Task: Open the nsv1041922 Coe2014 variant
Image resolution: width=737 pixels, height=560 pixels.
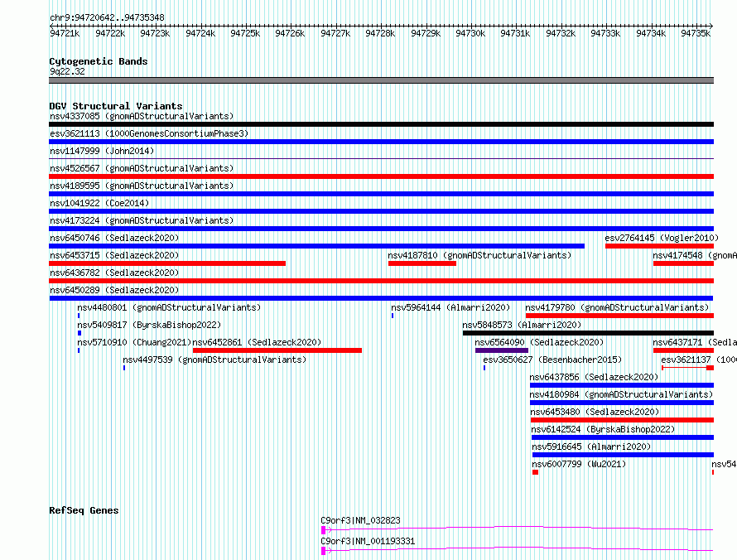Action: tap(99, 203)
